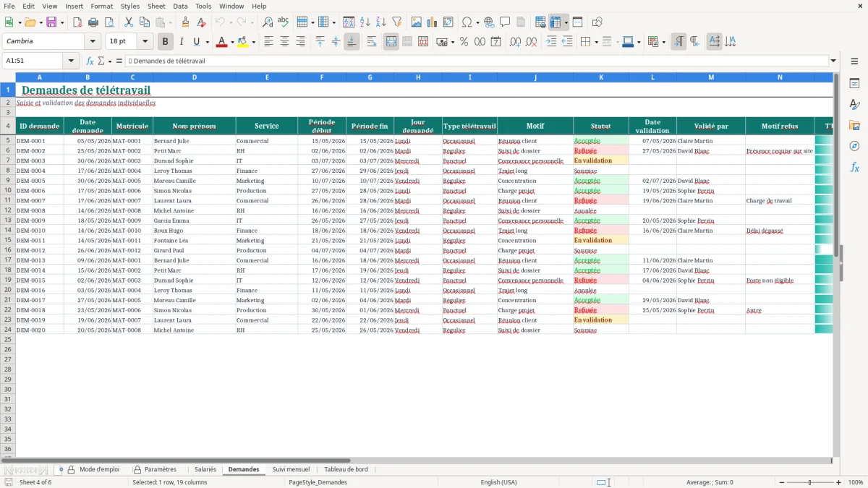The image size is (868, 488).
Task: Toggle Left-To-Right text direction
Action: pyautogui.click(x=678, y=42)
